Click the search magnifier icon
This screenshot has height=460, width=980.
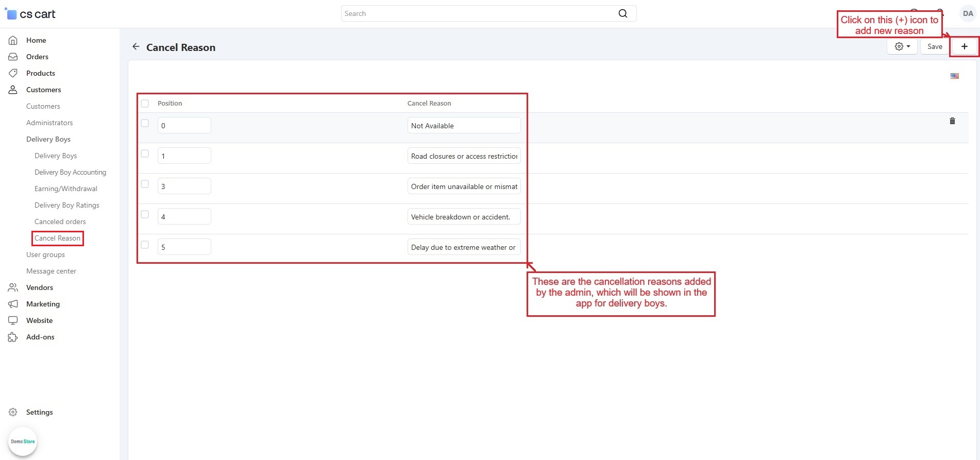(x=622, y=13)
